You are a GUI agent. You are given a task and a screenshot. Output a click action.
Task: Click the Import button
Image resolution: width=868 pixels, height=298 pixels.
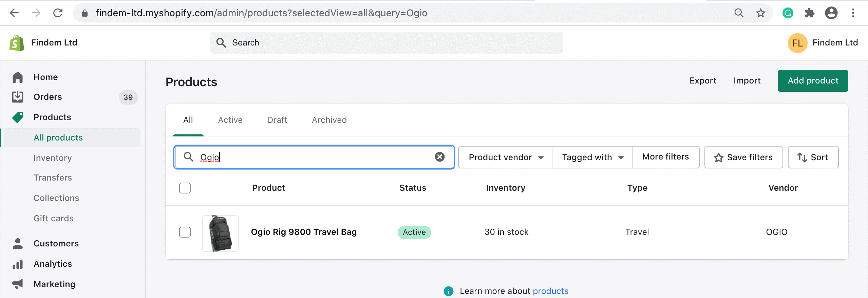(747, 81)
